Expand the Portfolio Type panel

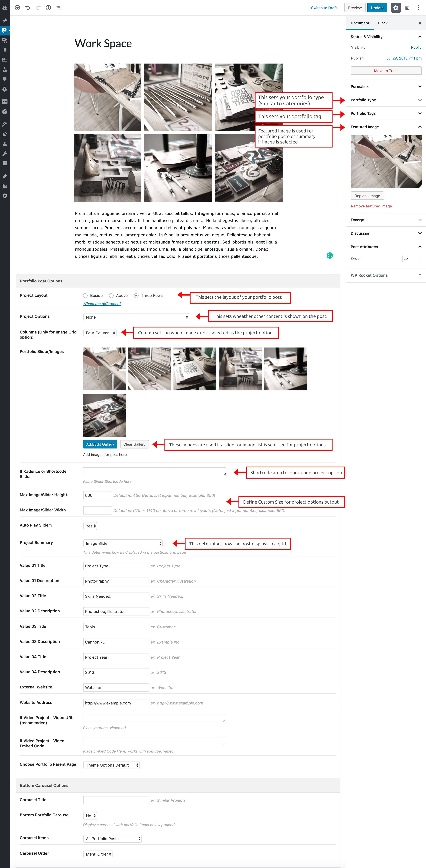(x=386, y=100)
